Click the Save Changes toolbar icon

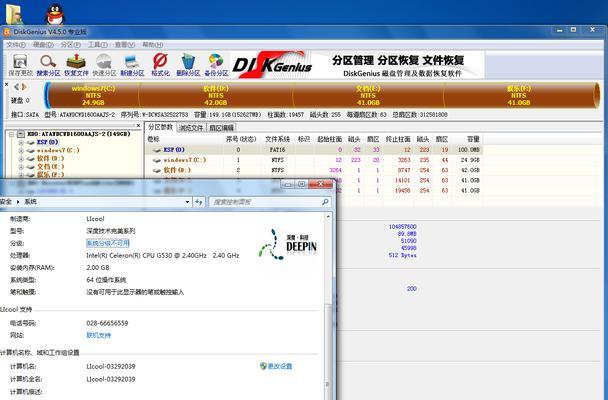20,65
